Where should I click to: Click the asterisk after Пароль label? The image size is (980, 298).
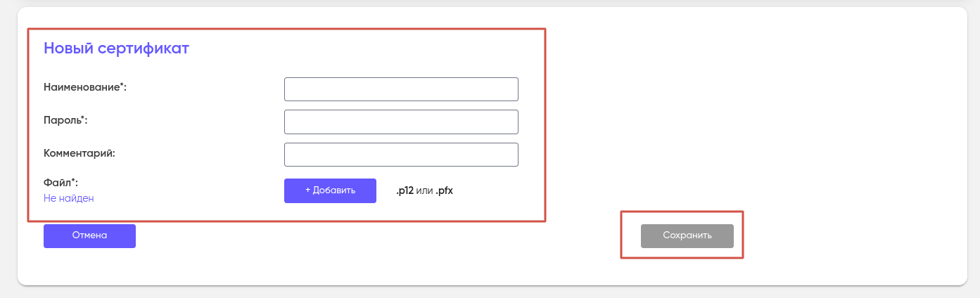coord(82,118)
